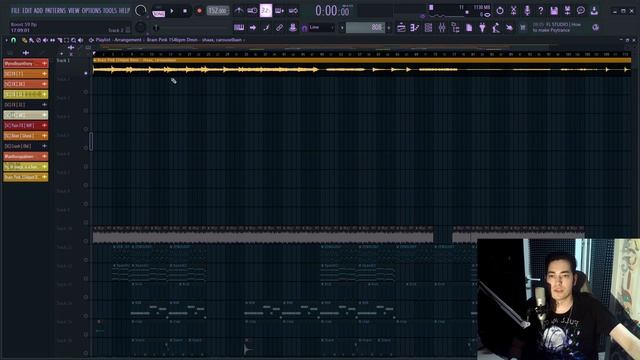Select the cream-colored pattern in the picker list
640x360 pixels.
[25, 115]
